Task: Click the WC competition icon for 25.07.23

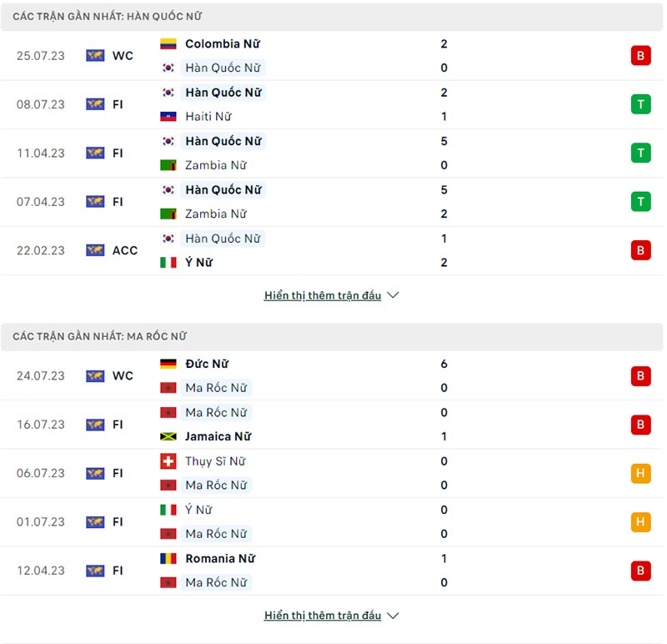Action: tap(95, 56)
